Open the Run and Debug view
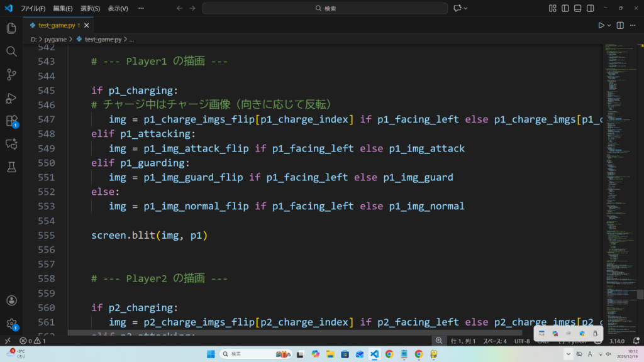Image resolution: width=644 pixels, height=362 pixels. pyautogui.click(x=11, y=98)
